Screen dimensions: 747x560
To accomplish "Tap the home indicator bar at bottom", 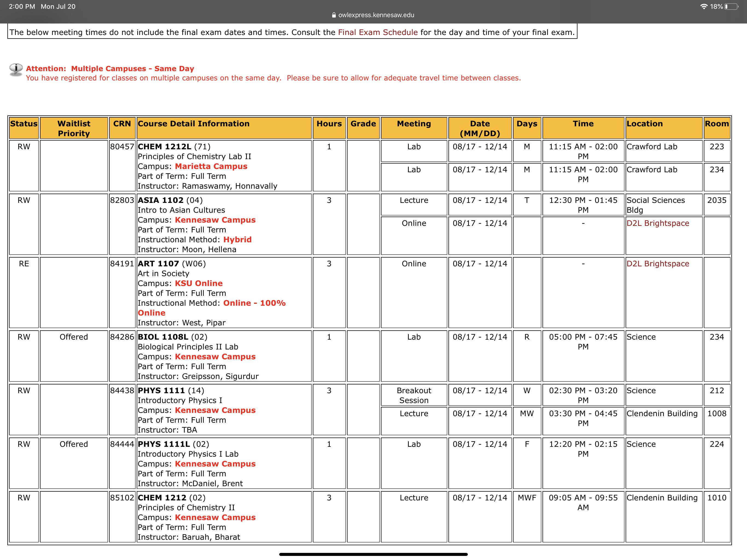I will (373, 554).
